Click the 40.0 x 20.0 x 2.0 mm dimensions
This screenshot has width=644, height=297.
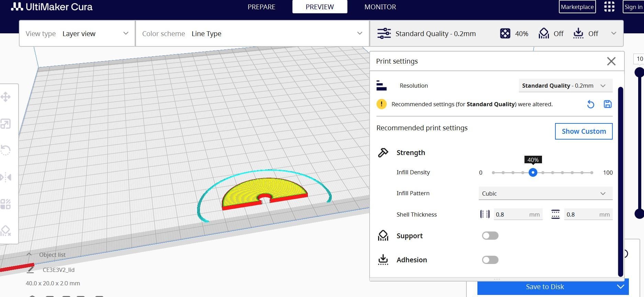(x=53, y=283)
